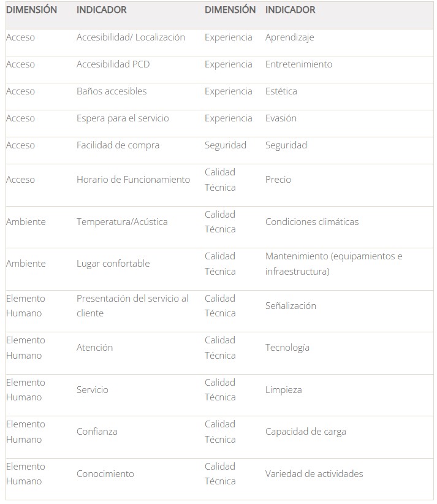The image size is (437, 504).
Task: Select the 'Horario de Funcionamiento' cell
Action: (133, 180)
